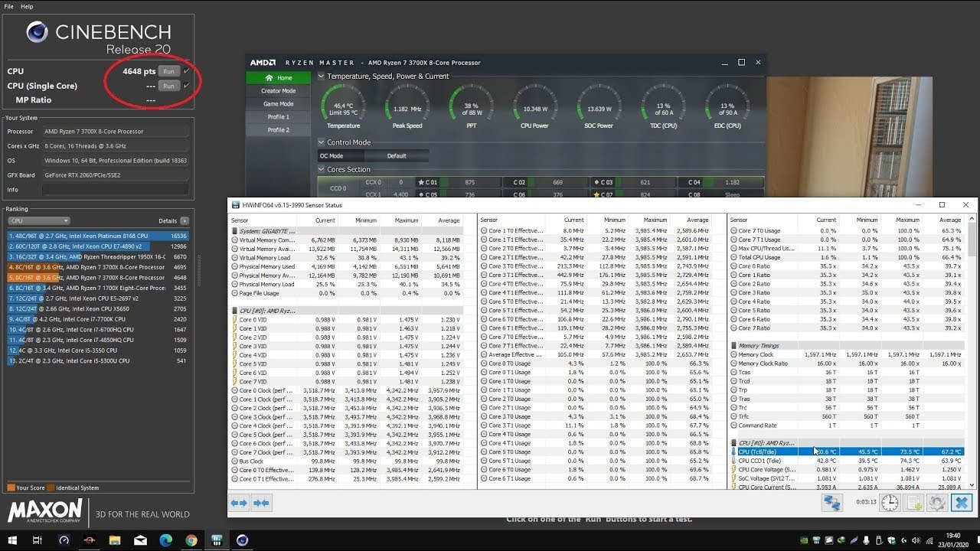This screenshot has height=551, width=980.
Task: Click the star icon on core C 01
Action: click(421, 182)
